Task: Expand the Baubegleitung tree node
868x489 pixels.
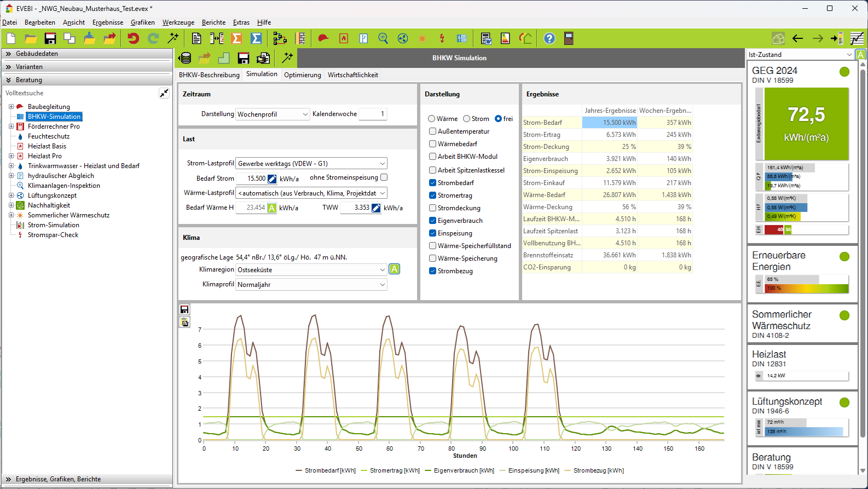Action: click(x=11, y=107)
